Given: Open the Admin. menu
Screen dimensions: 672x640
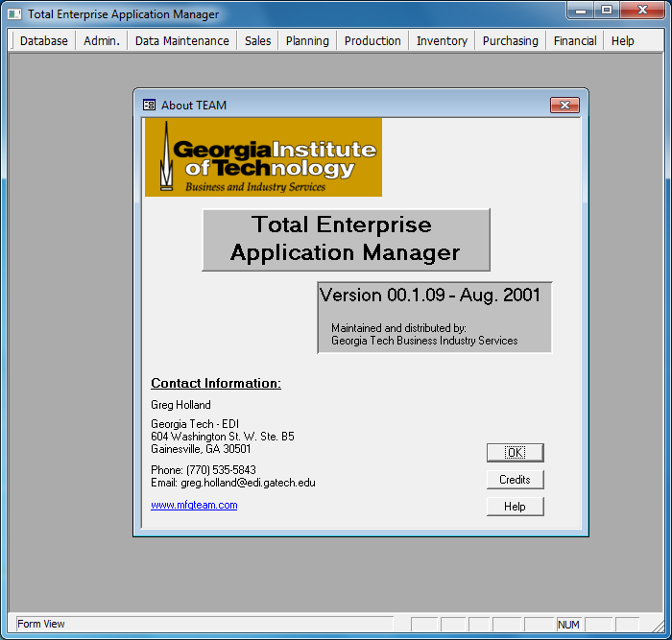Looking at the screenshot, I should [x=102, y=40].
